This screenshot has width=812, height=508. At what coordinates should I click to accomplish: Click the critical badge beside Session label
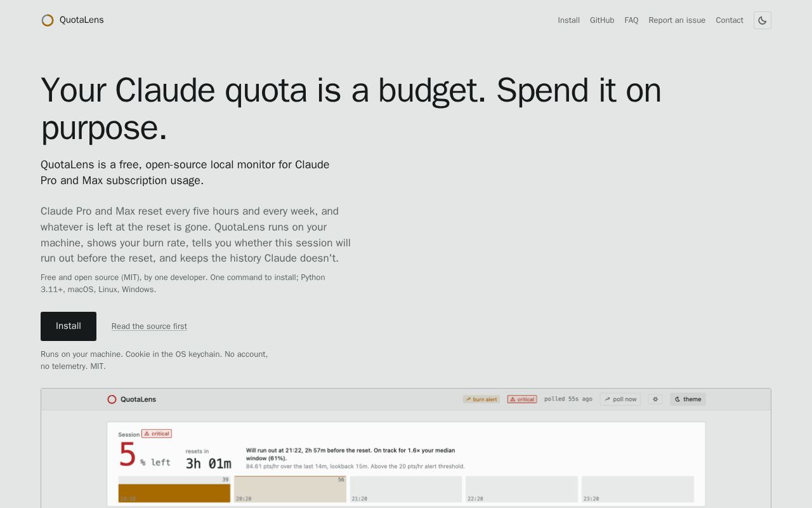pyautogui.click(x=157, y=434)
